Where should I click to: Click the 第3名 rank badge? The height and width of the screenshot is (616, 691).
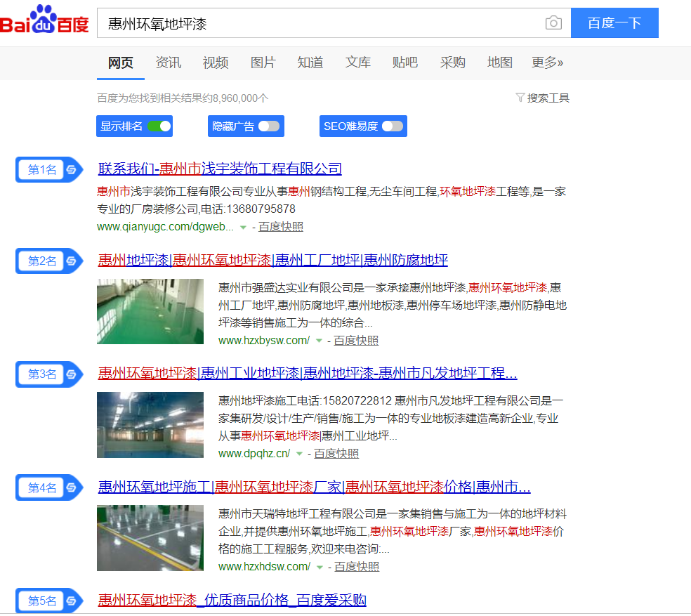tap(49, 374)
